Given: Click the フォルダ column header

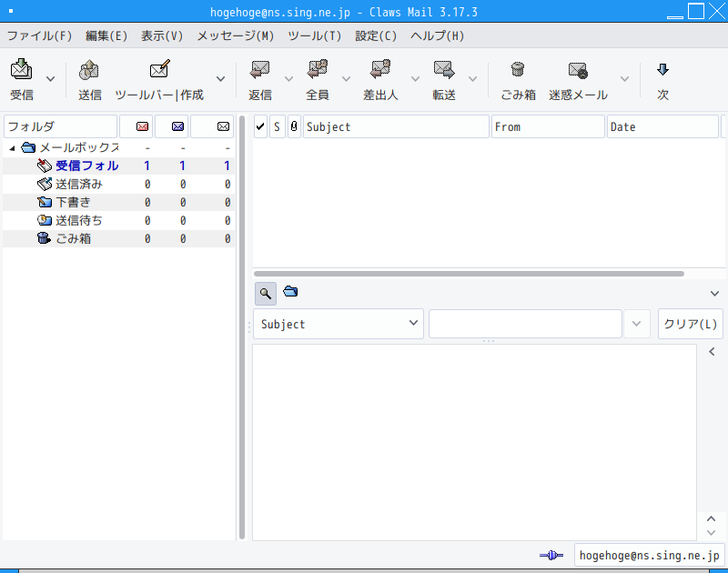Looking at the screenshot, I should [x=60, y=126].
